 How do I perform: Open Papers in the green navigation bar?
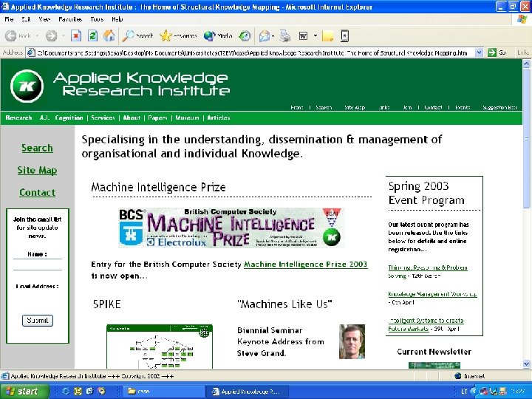click(x=158, y=117)
